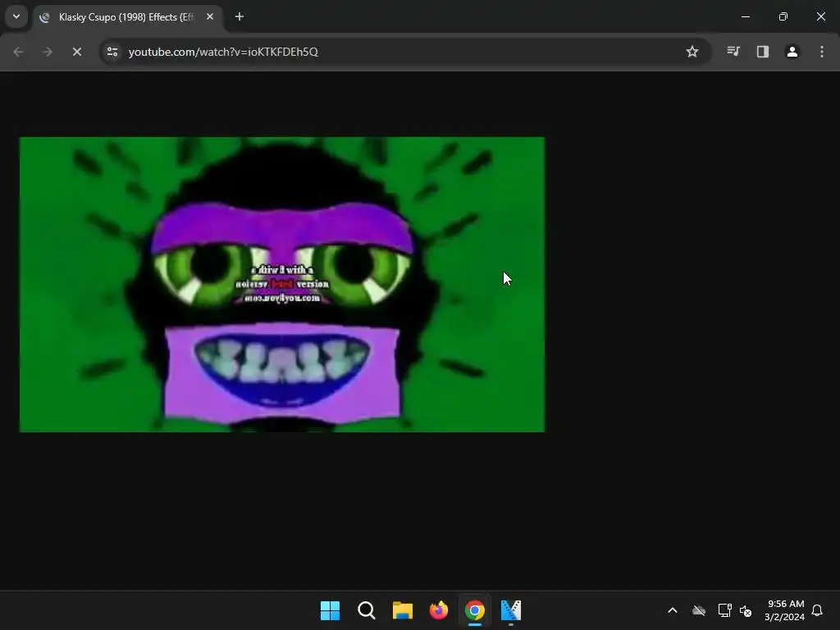
Task: Show hidden system tray icons
Action: [673, 610]
